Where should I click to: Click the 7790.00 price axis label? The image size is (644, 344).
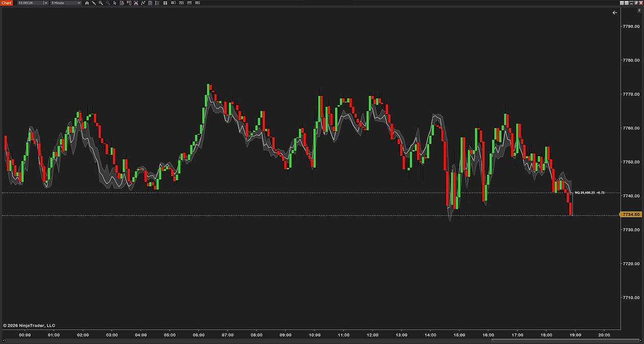coord(631,27)
